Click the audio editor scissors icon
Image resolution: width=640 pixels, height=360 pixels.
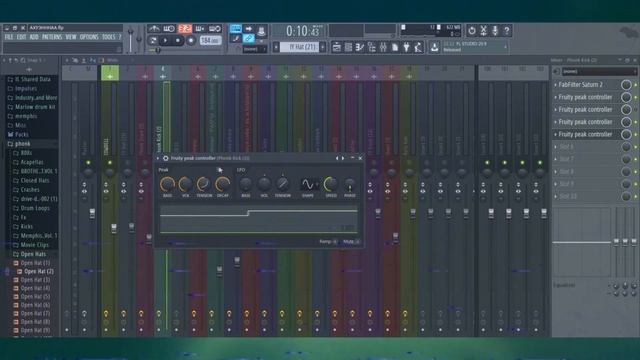pyautogui.click(x=483, y=30)
